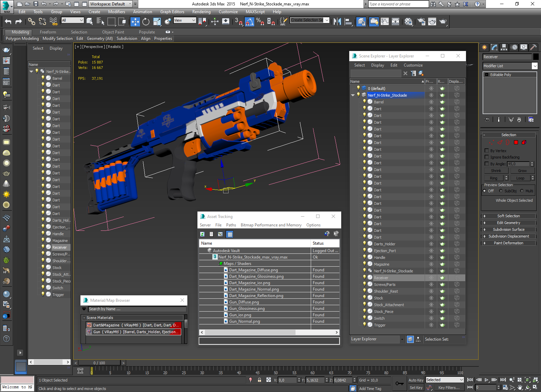Click the Auto Key button
Screen dimensions: 541x392
click(x=416, y=380)
